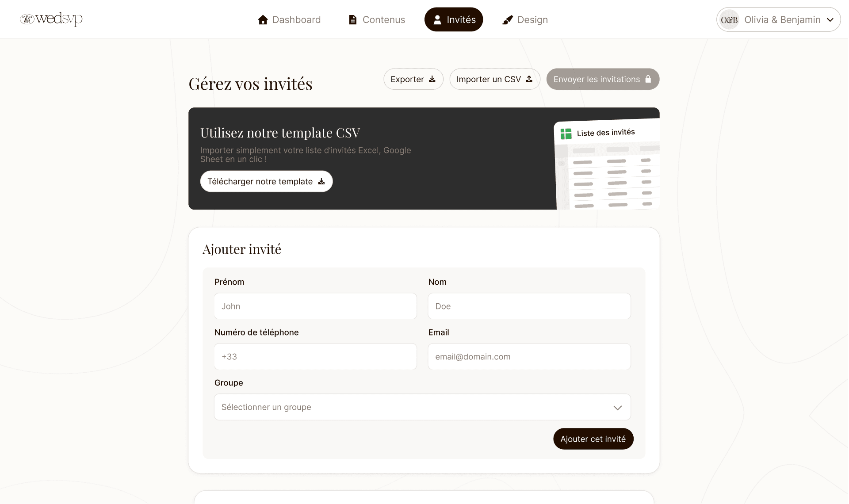Switch to the Contenus tab
849x504 pixels.
point(377,19)
